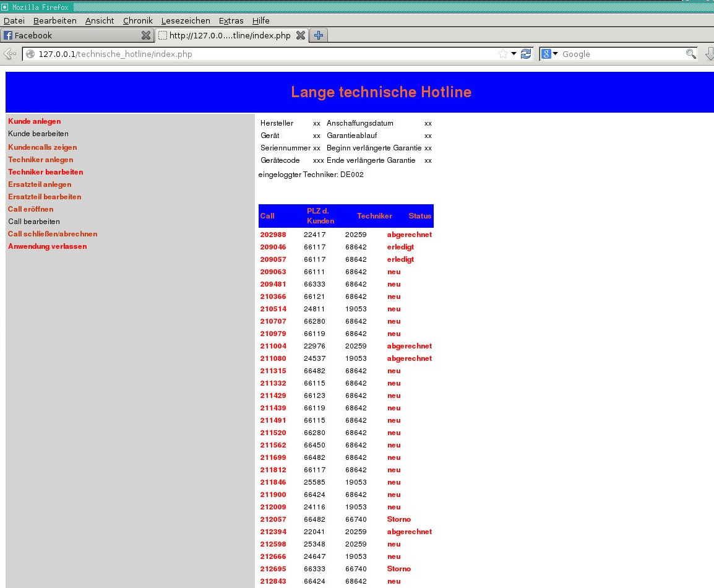This screenshot has height=588, width=714.
Task: Open a new tab with plus button
Action: [x=319, y=35]
